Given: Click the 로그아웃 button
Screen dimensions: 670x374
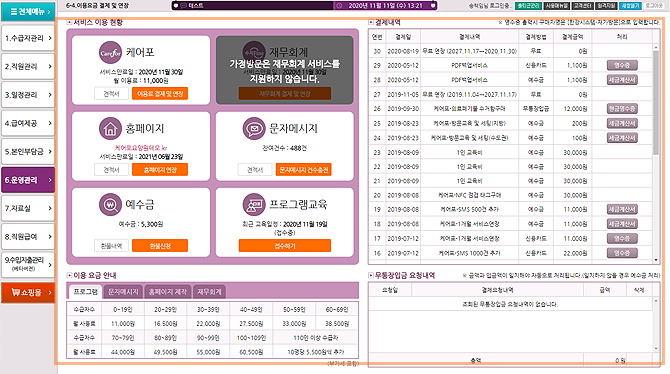Looking at the screenshot, I should pyautogui.click(x=654, y=6).
